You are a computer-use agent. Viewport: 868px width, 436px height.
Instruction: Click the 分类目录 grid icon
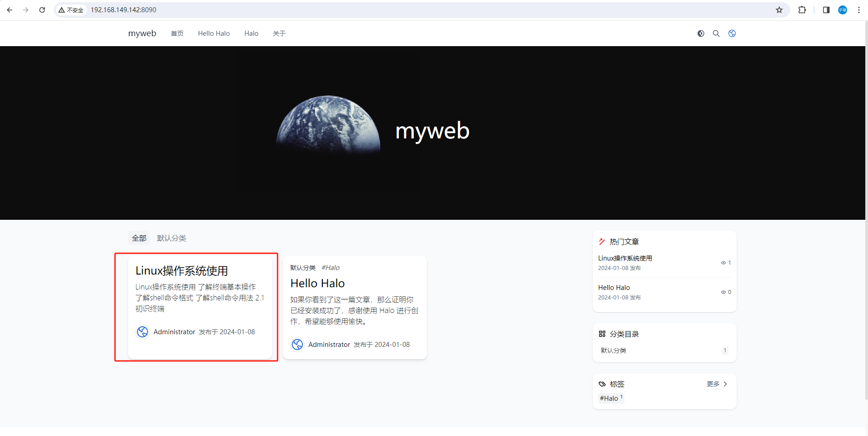[x=602, y=334]
